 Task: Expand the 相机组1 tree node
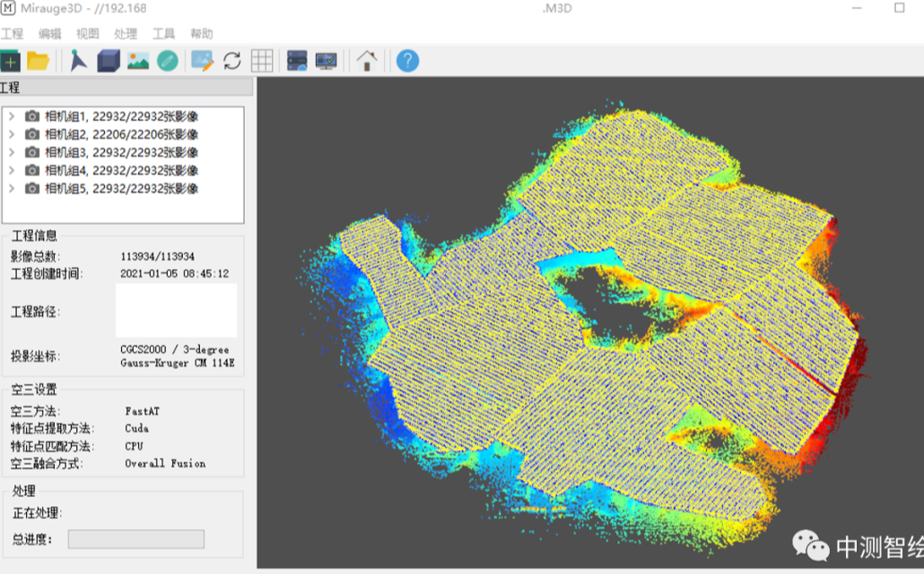pos(11,117)
